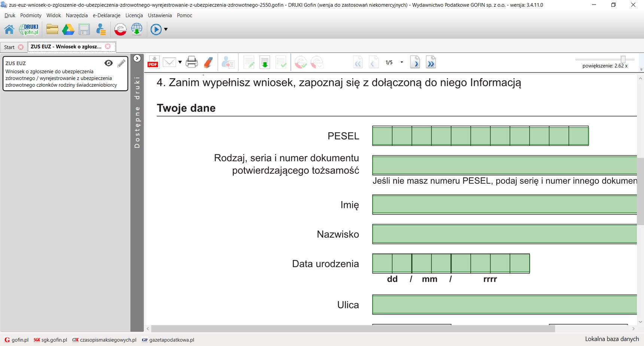Open the Druk menu
The height and width of the screenshot is (346, 644).
[10, 15]
